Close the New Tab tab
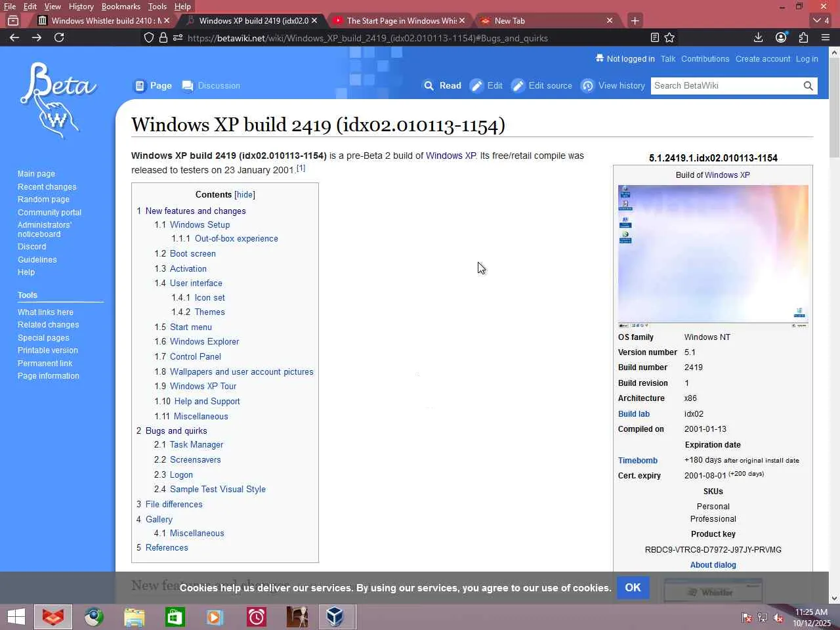The height and width of the screenshot is (630, 840). (x=610, y=20)
